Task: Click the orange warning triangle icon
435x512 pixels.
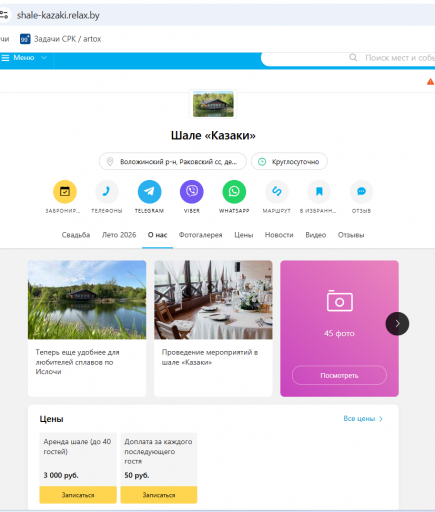Action: (430, 81)
